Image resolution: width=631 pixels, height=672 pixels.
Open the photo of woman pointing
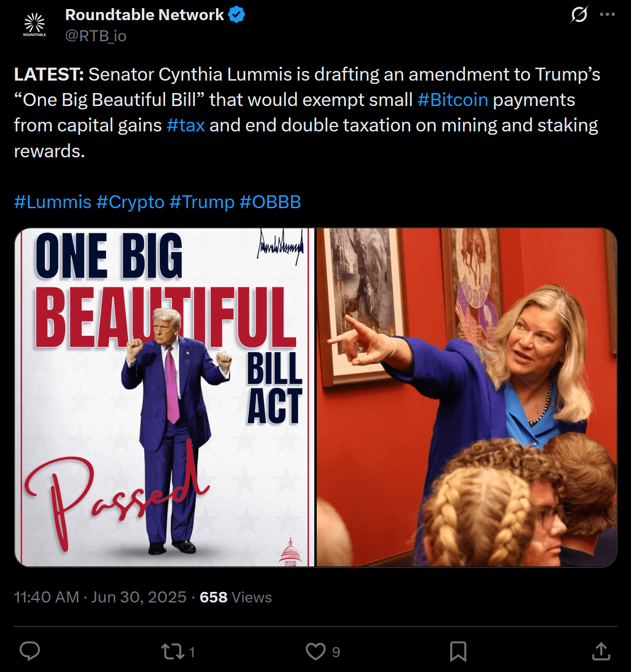click(466, 397)
